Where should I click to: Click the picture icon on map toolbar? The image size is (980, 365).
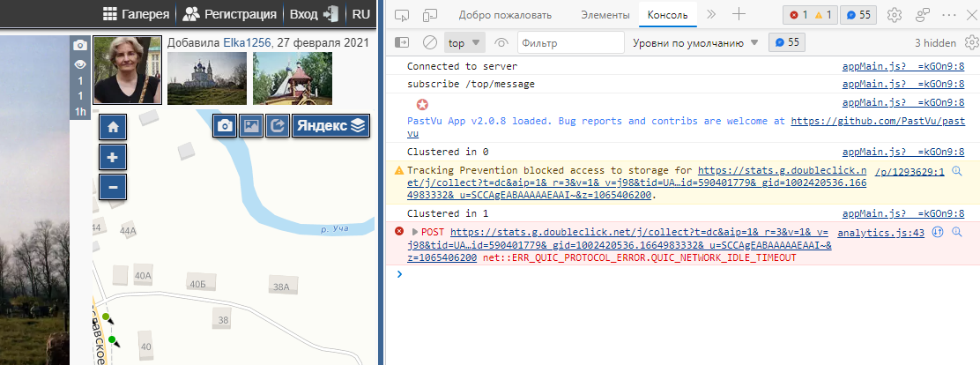click(250, 125)
